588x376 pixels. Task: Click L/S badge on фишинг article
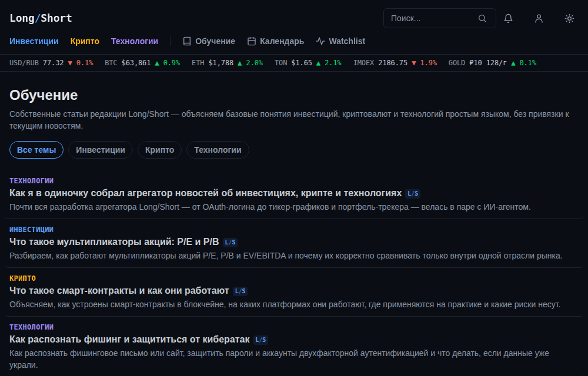point(260,340)
